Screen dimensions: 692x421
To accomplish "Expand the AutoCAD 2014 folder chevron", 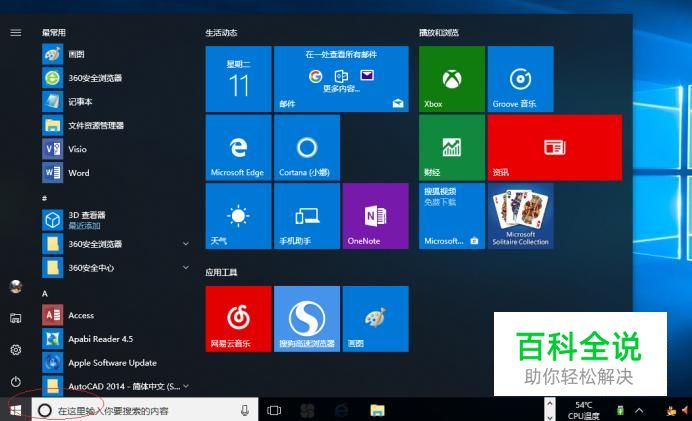I will (x=186, y=386).
